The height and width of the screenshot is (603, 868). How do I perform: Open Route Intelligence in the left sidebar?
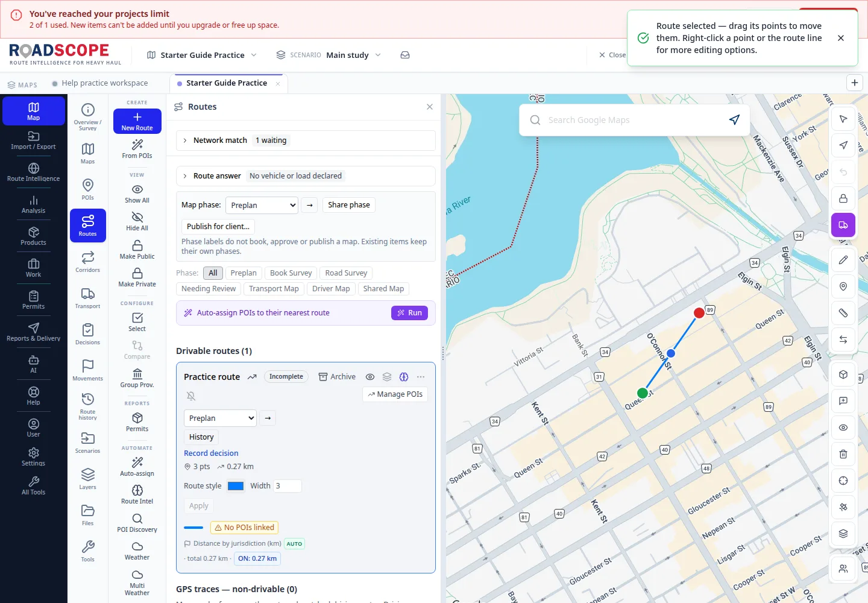[x=33, y=172]
